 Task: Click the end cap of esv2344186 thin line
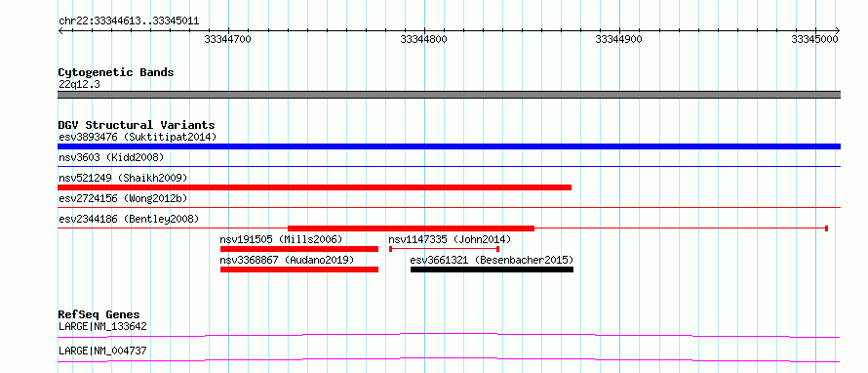(x=826, y=228)
